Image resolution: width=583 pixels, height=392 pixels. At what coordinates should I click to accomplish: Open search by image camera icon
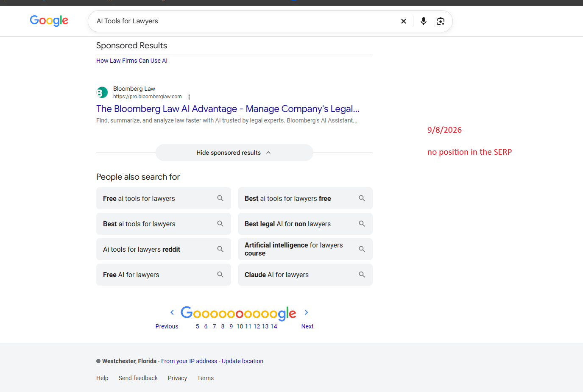click(x=441, y=21)
